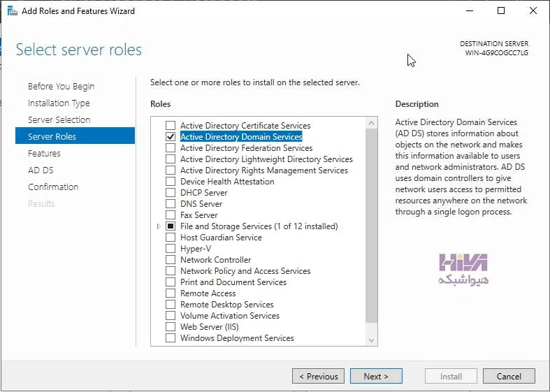Open the AD DS step

[41, 170]
